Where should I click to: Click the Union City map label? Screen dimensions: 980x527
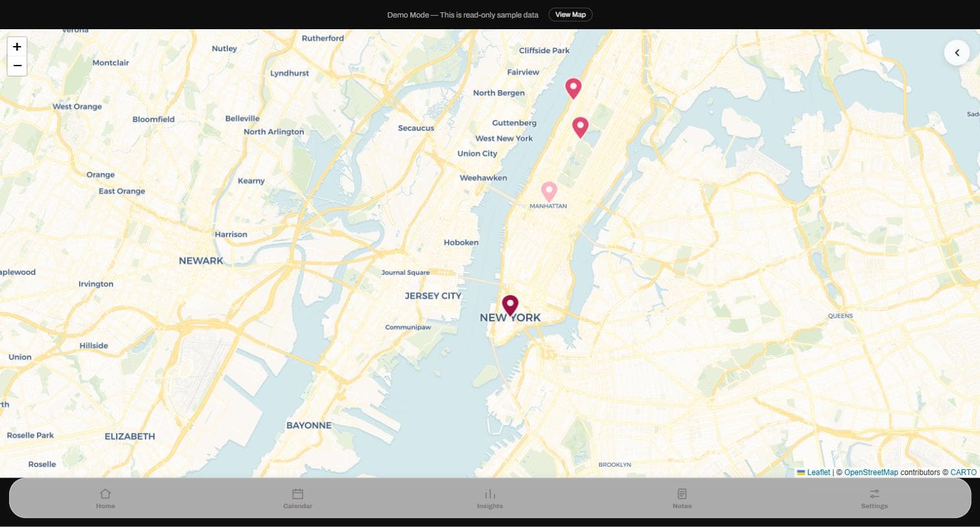pyautogui.click(x=477, y=154)
